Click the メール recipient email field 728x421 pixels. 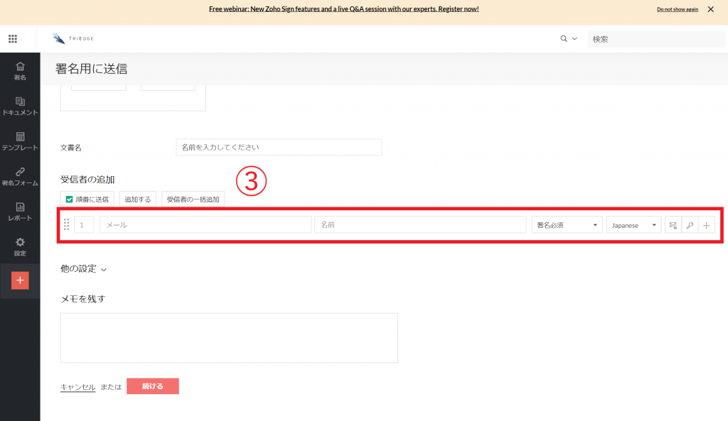tap(205, 225)
